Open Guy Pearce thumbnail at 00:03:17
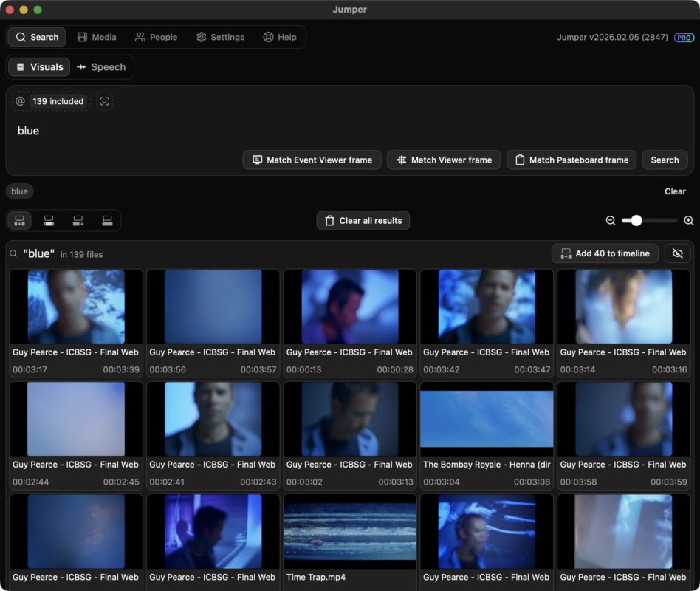 [x=76, y=307]
